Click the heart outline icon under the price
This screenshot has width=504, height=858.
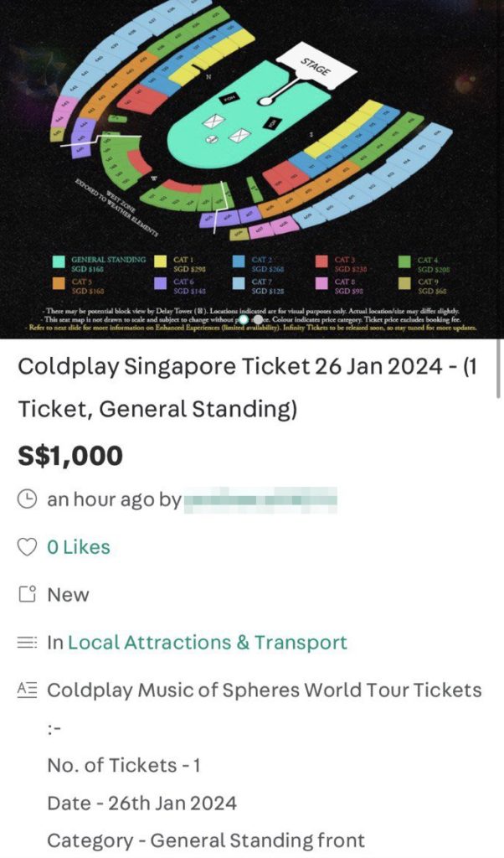(x=27, y=546)
